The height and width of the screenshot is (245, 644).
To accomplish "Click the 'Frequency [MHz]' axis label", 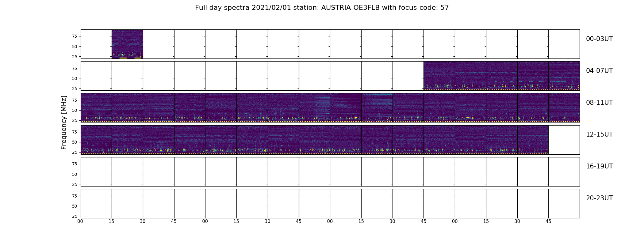I will pos(64,123).
